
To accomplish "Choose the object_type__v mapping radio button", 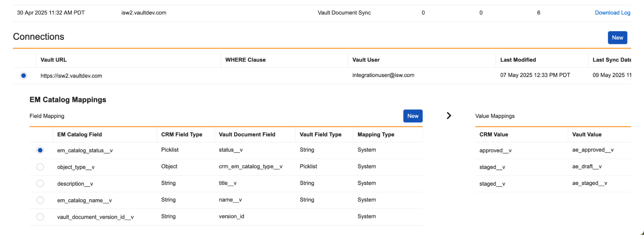I will (x=40, y=167).
